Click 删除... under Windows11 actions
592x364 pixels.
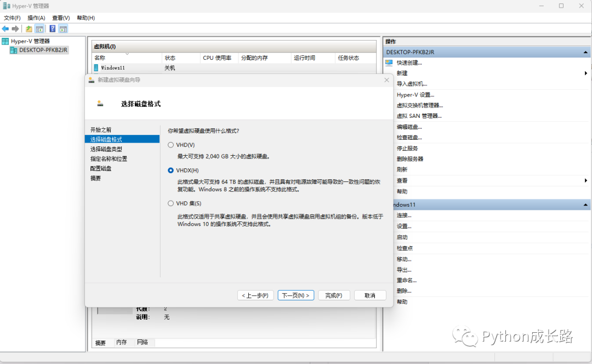click(404, 291)
